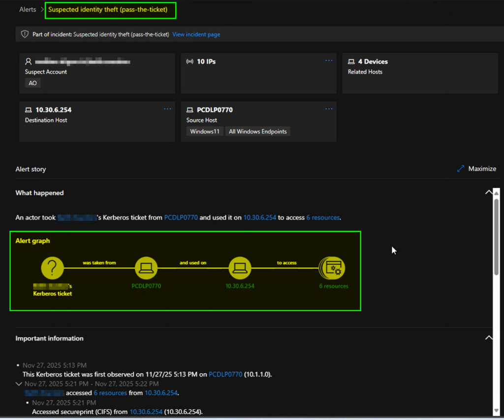
Task: Open more options on 10 IPs card
Action: pos(329,61)
